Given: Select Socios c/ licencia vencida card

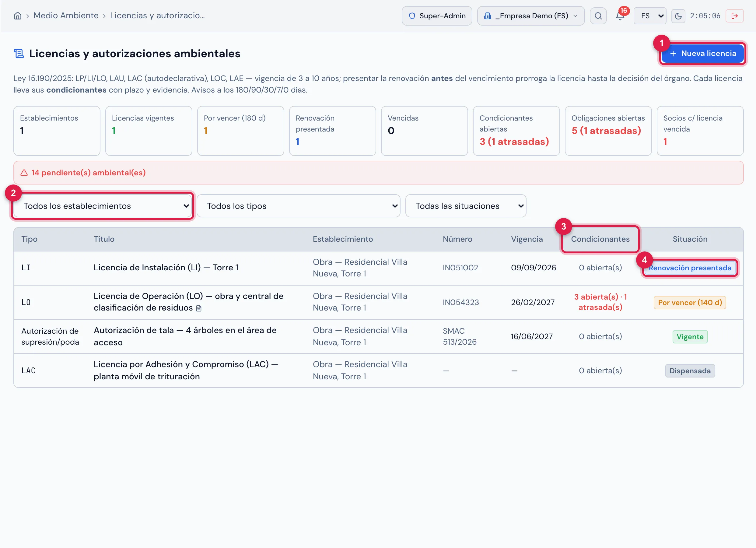Looking at the screenshot, I should tap(700, 131).
